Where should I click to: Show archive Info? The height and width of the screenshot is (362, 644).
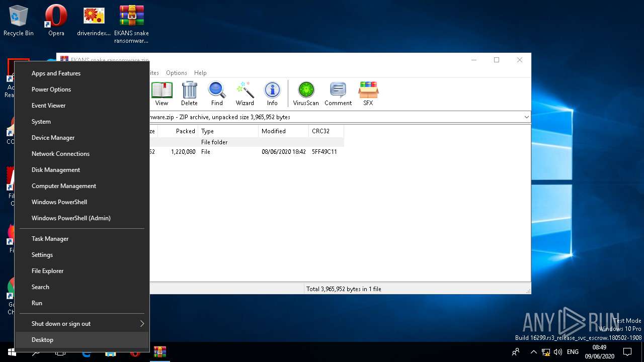(x=272, y=94)
